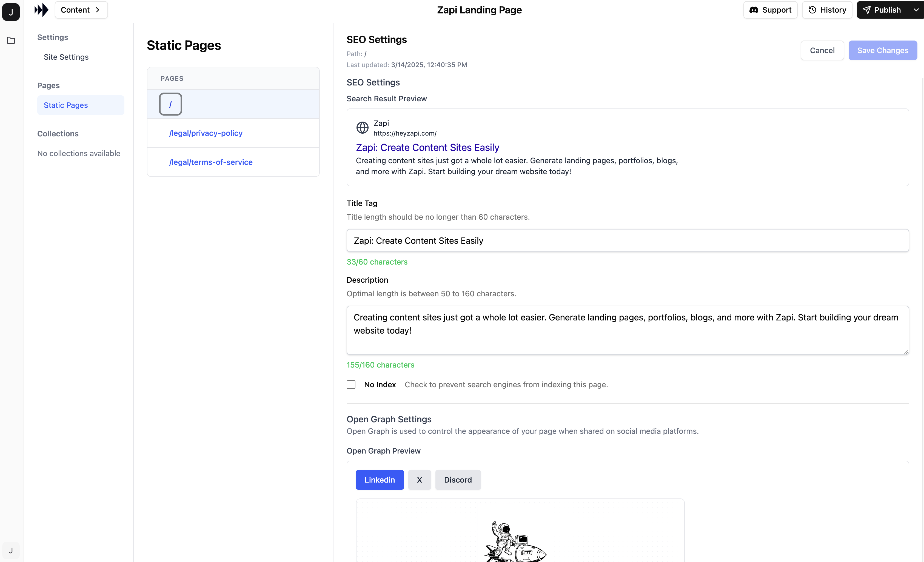Click the 'No collections available' text
Image resolution: width=924 pixels, height=562 pixels.
pyautogui.click(x=79, y=153)
